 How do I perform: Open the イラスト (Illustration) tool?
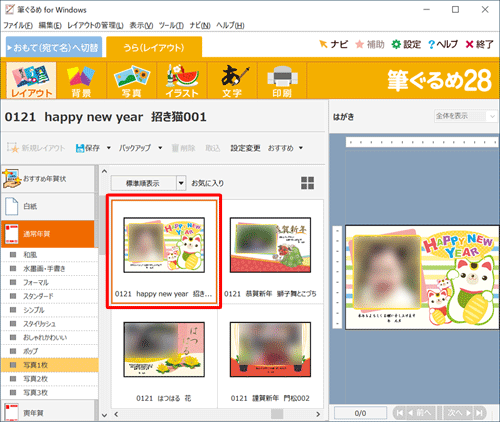click(182, 81)
